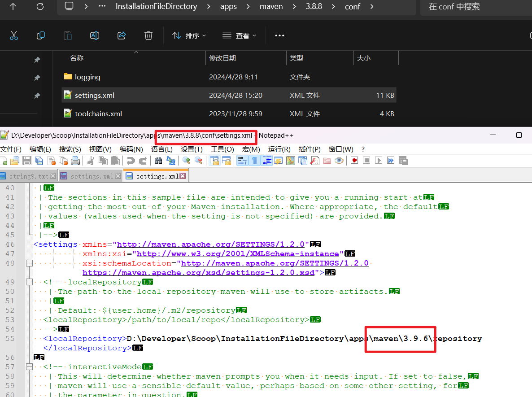
Task: Toggle Word Wrap in the toolbar
Action: click(242, 161)
